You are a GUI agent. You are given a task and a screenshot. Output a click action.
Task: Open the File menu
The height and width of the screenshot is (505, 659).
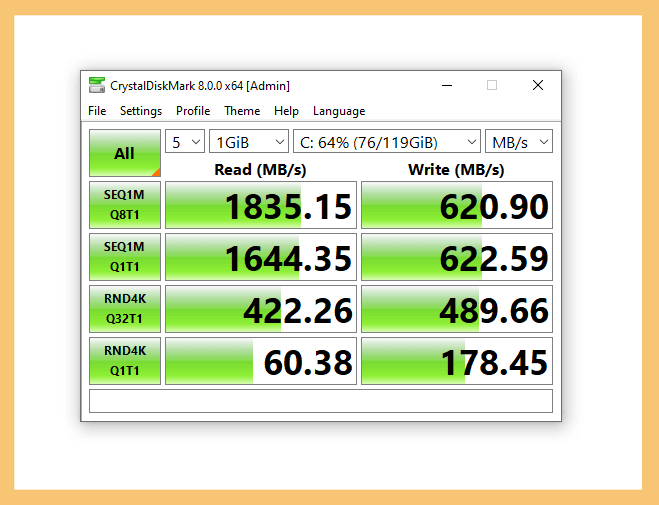click(x=97, y=111)
